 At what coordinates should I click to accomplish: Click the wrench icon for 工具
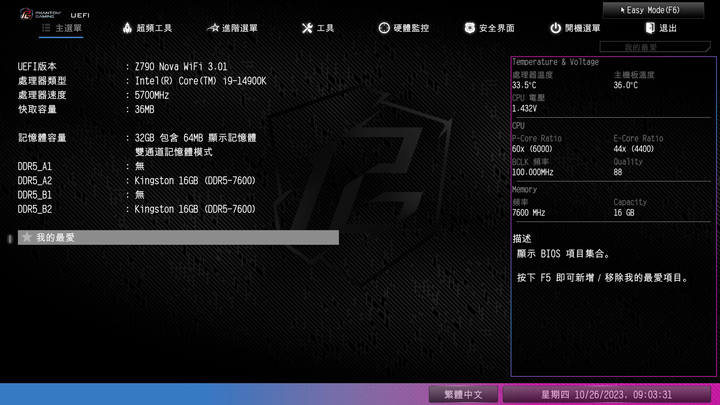[307, 28]
